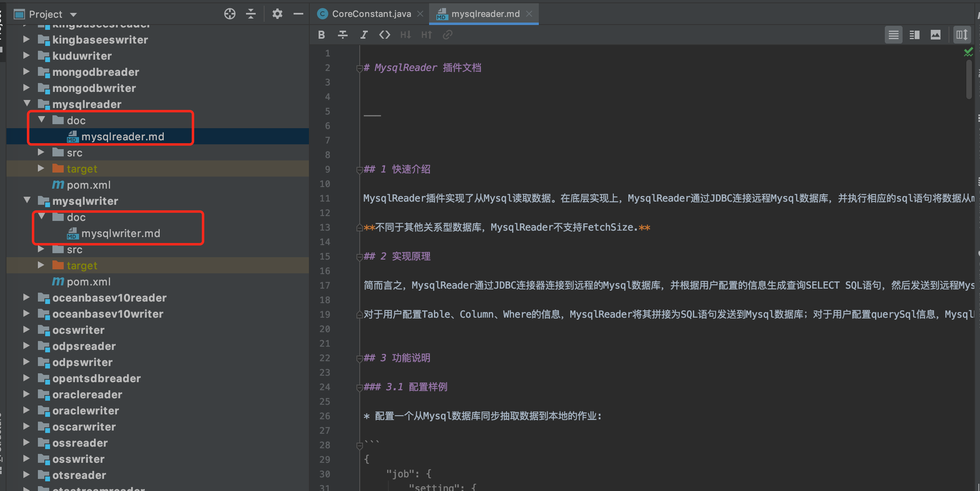The width and height of the screenshot is (980, 491).
Task: Click the editor vertical scrollbar thumb
Action: tap(969, 79)
